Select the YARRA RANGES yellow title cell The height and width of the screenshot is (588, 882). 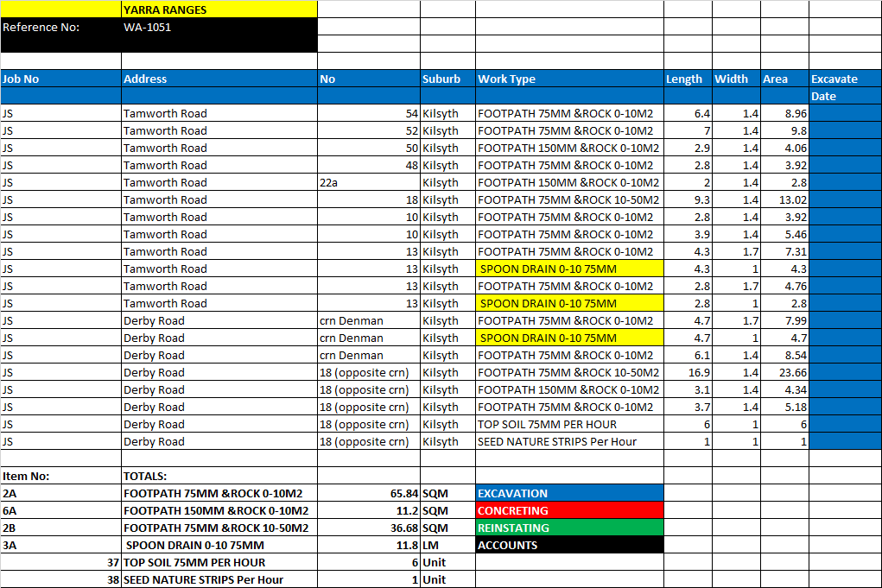(219, 9)
